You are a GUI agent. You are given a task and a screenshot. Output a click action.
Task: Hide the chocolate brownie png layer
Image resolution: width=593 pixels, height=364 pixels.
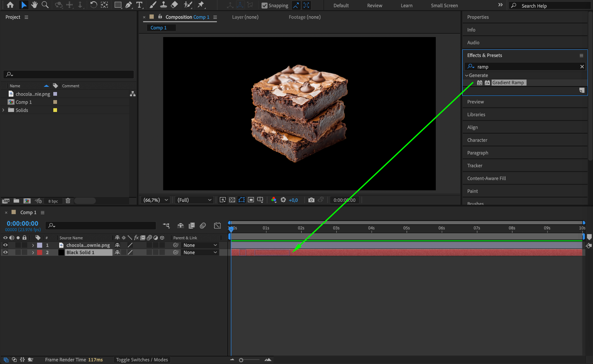pyautogui.click(x=5, y=245)
